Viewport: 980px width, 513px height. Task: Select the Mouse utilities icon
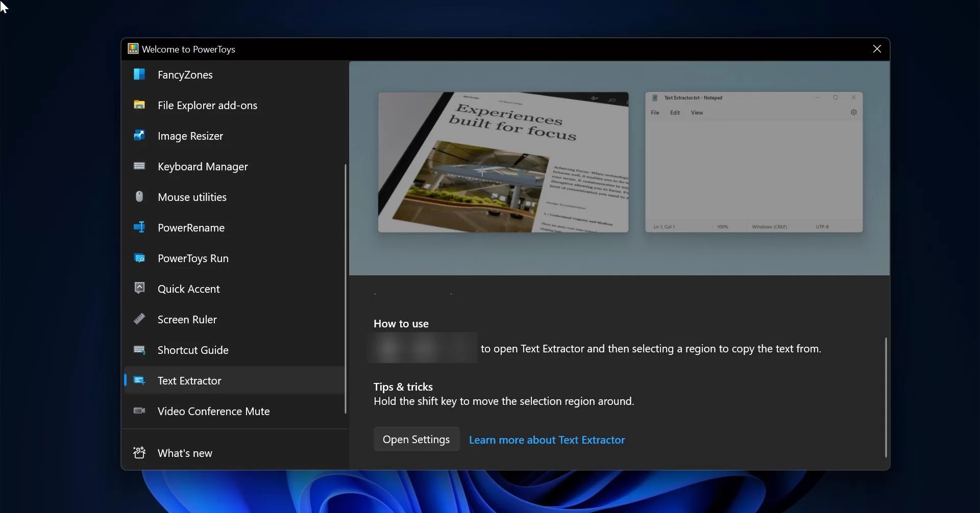[x=139, y=197]
